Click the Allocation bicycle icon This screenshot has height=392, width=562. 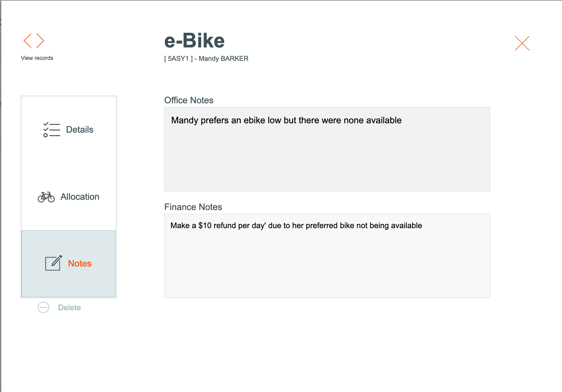coord(46,197)
